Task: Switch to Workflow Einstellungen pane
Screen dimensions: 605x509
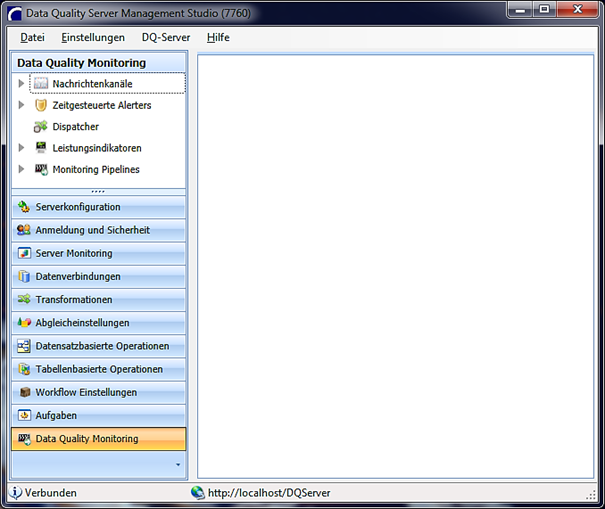Action: tap(99, 392)
